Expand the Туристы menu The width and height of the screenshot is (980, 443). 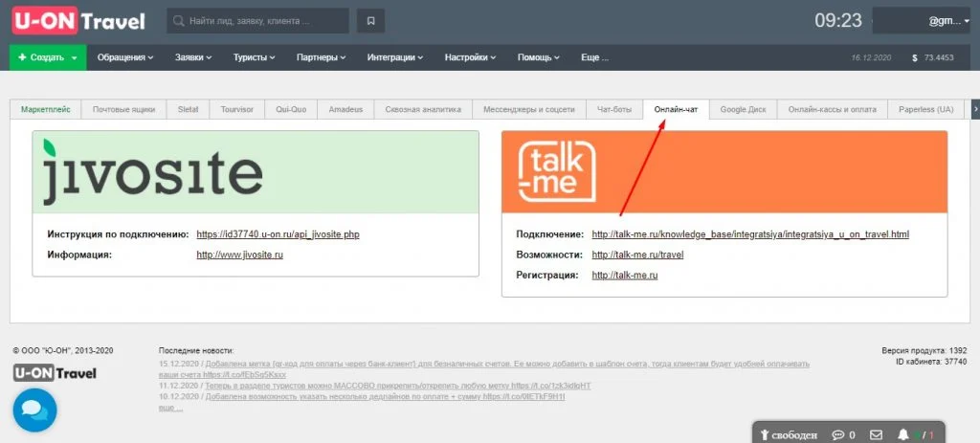click(x=255, y=57)
